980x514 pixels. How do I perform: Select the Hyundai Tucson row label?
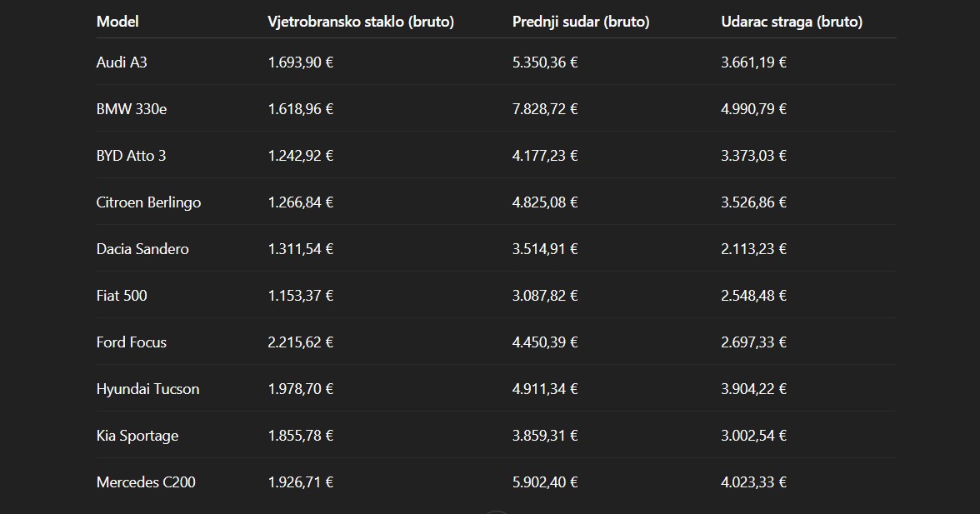(x=147, y=388)
